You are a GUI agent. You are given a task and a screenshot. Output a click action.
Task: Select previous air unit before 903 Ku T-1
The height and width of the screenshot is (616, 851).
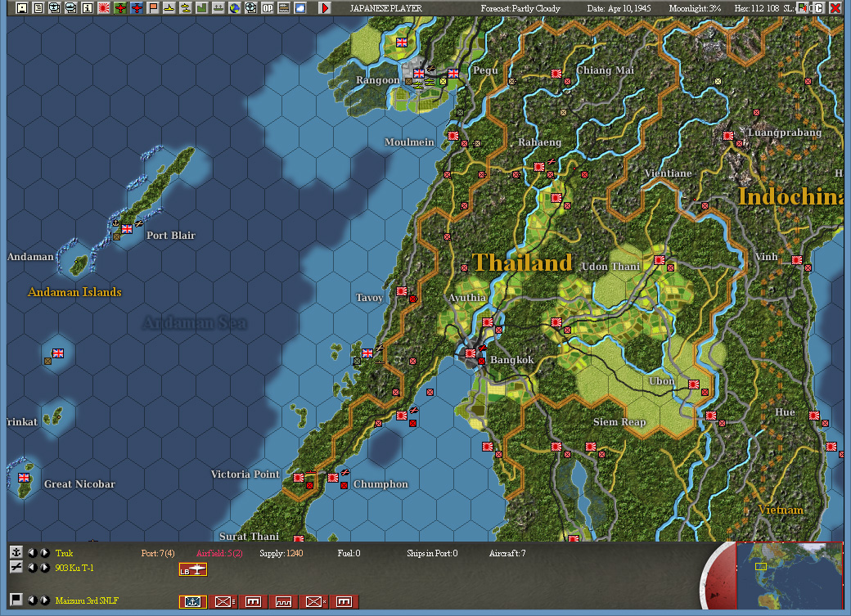(33, 568)
